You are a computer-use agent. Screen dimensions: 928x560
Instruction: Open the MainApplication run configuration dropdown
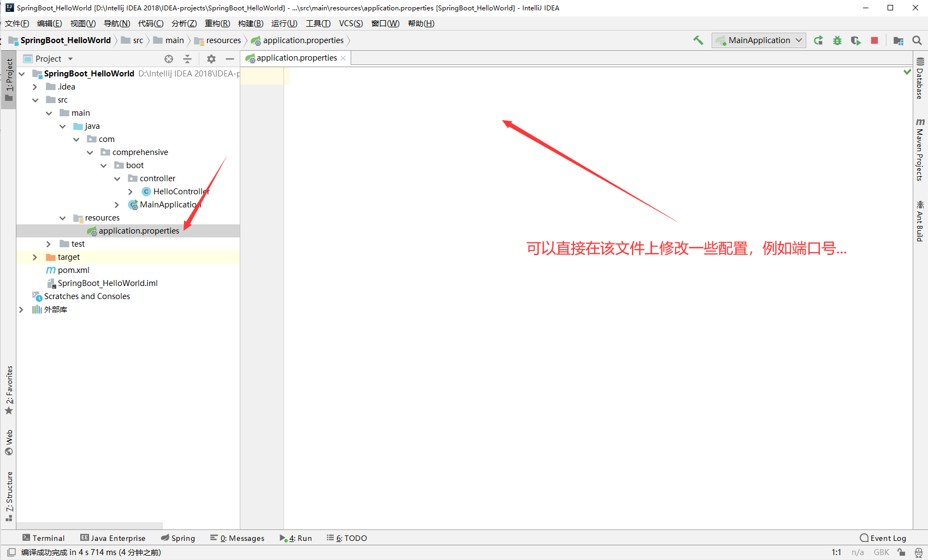759,40
